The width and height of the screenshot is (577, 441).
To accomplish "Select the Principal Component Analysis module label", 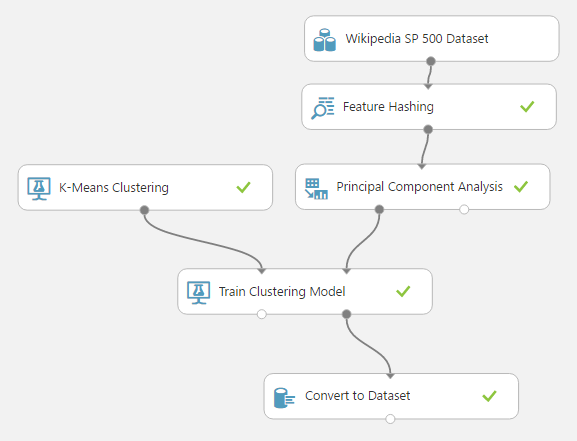I will pos(420,187).
